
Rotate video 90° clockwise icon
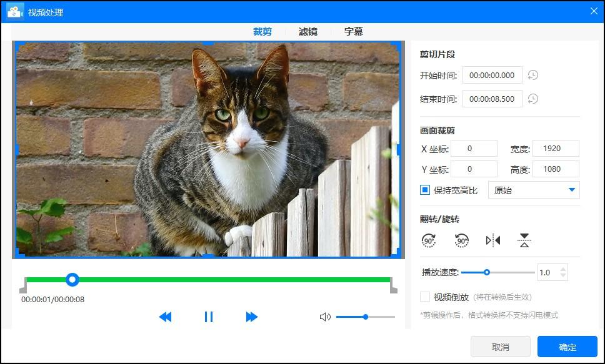pyautogui.click(x=429, y=240)
